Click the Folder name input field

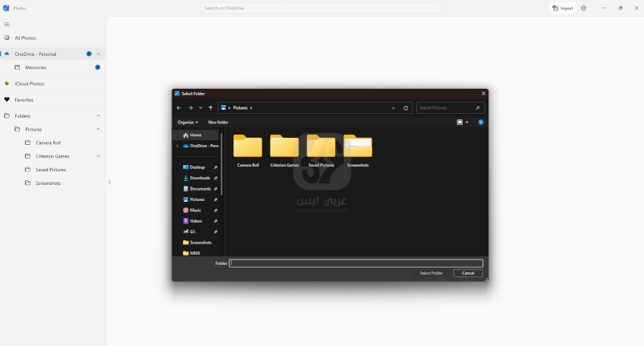[x=356, y=264]
